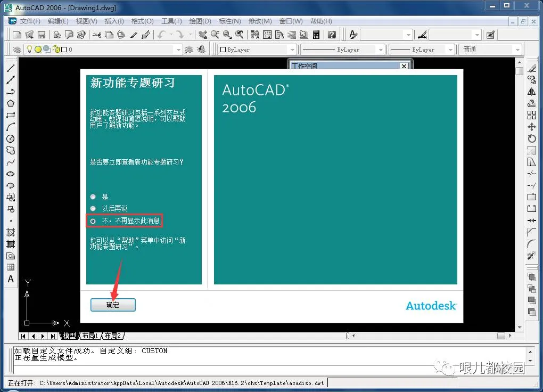Viewport: 543px width, 392px height.
Task: Close the 工作空间 floating toolbar
Action: point(404,66)
